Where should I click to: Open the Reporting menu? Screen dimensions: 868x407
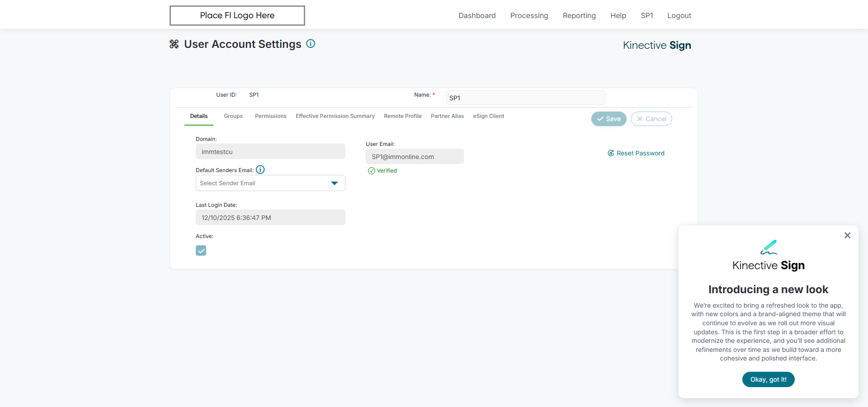coord(579,15)
